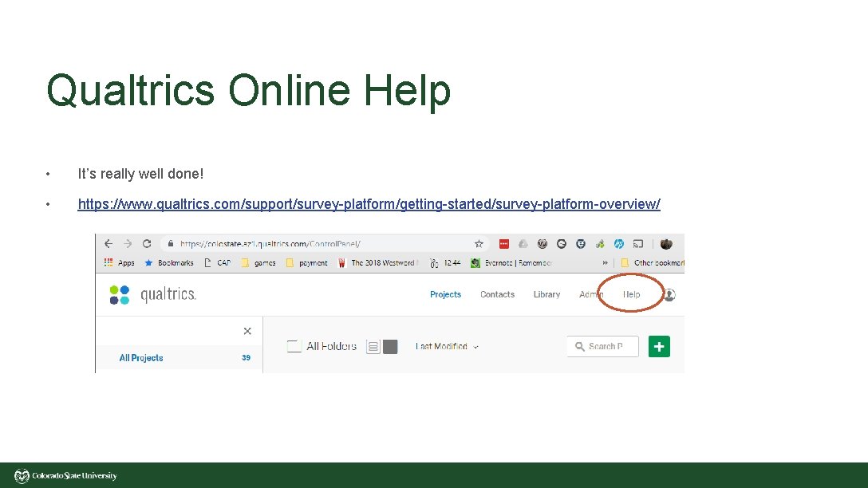This screenshot has width=868, height=488.
Task: Click the padlock icon in the address bar
Action: coord(171,243)
